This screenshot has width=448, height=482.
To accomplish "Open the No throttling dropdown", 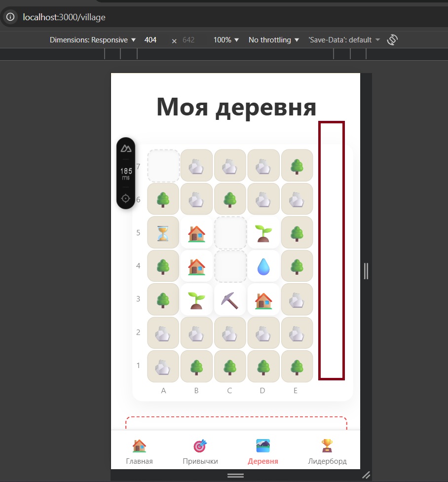I will tap(274, 40).
